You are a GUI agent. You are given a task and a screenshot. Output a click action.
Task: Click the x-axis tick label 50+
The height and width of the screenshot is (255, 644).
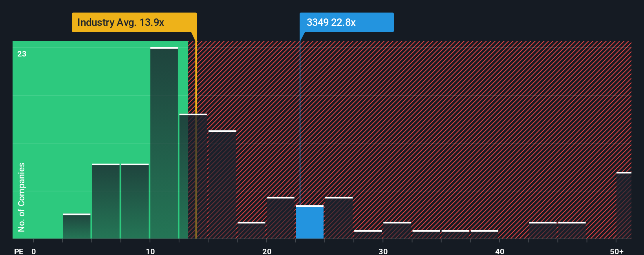(x=617, y=251)
